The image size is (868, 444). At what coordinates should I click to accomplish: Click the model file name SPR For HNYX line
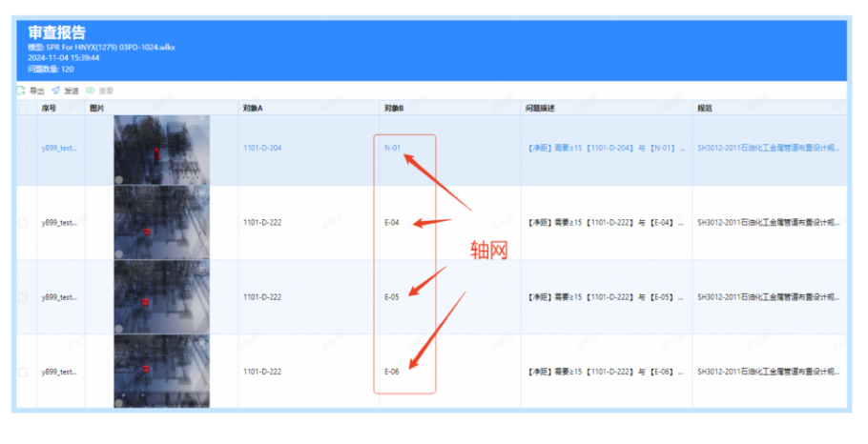pos(101,48)
